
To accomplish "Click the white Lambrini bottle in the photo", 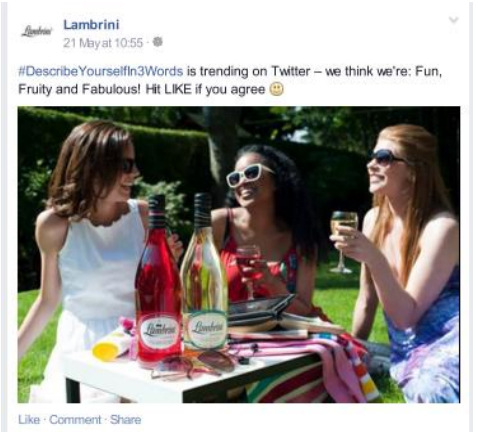I will [204, 272].
